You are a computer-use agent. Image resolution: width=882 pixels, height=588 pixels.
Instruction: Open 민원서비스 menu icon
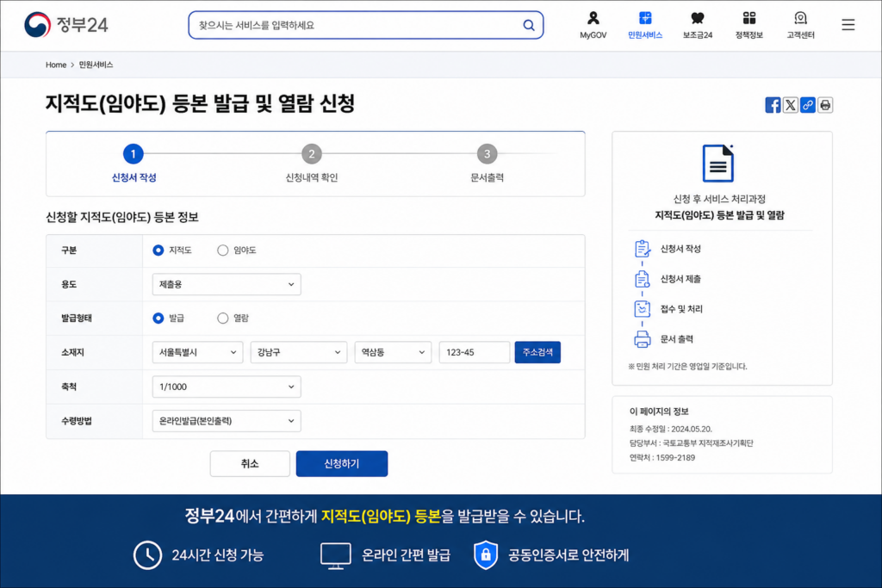tap(645, 18)
